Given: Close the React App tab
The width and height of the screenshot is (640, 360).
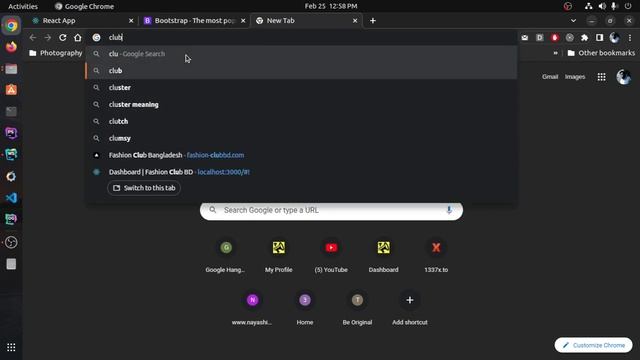Looking at the screenshot, I should pos(131,20).
